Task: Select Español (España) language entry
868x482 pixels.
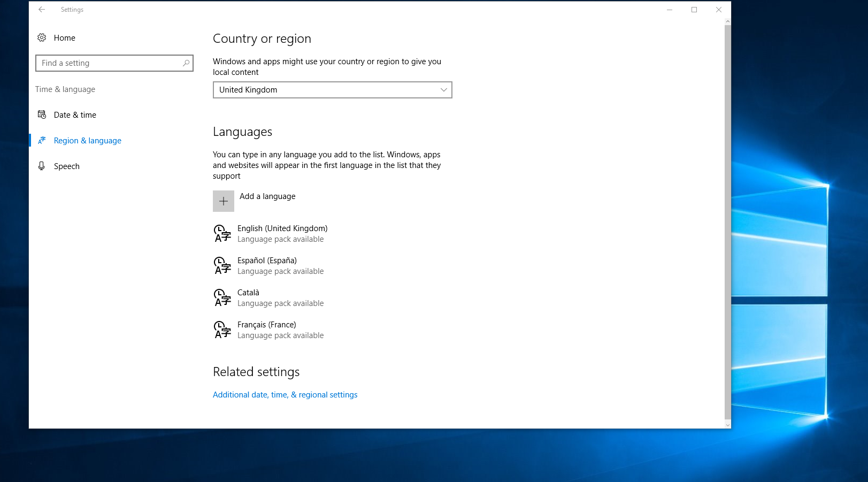Action: pyautogui.click(x=333, y=265)
